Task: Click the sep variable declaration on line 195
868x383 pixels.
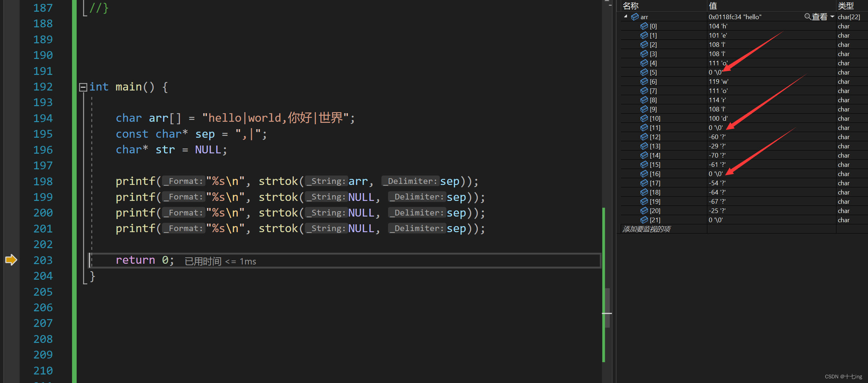Action: (205, 134)
